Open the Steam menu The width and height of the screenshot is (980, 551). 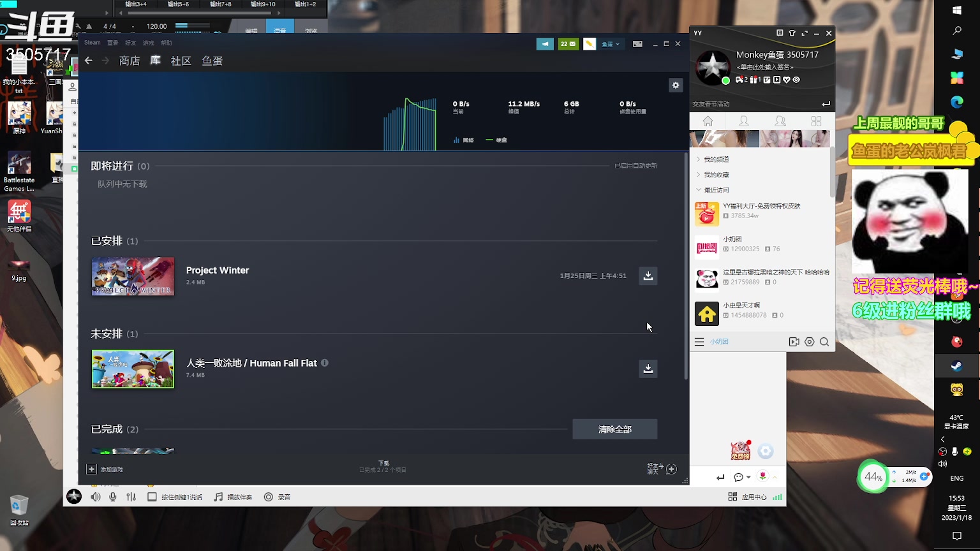pyautogui.click(x=93, y=43)
